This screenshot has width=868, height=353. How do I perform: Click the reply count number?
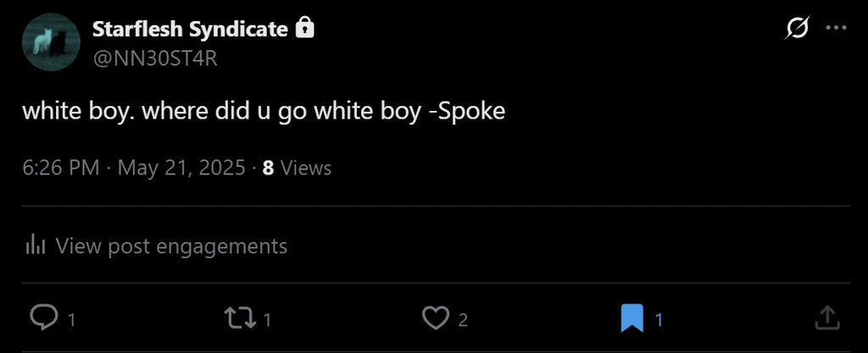click(71, 320)
